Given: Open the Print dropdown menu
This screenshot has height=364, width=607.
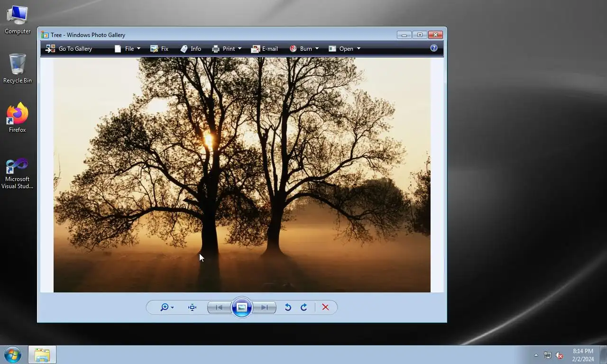Looking at the screenshot, I should pyautogui.click(x=227, y=48).
